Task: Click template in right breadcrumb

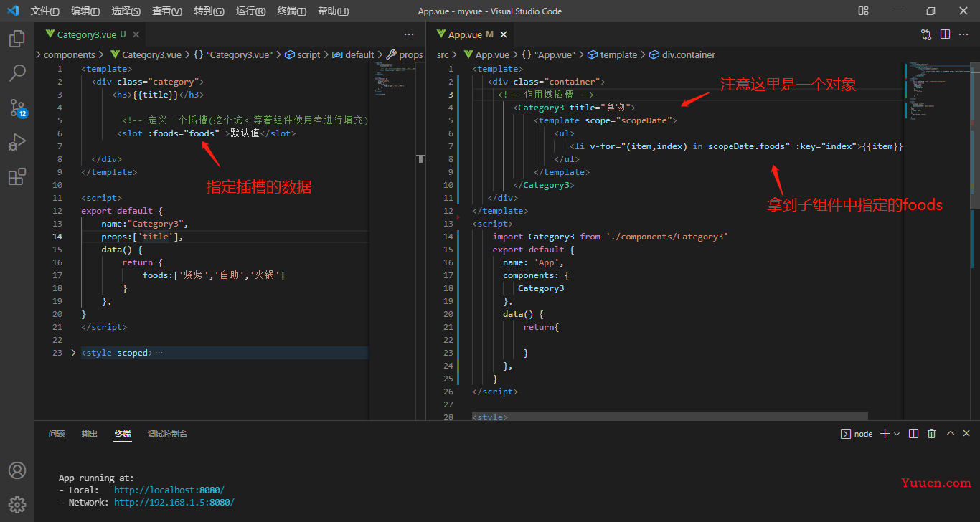Action: point(612,54)
